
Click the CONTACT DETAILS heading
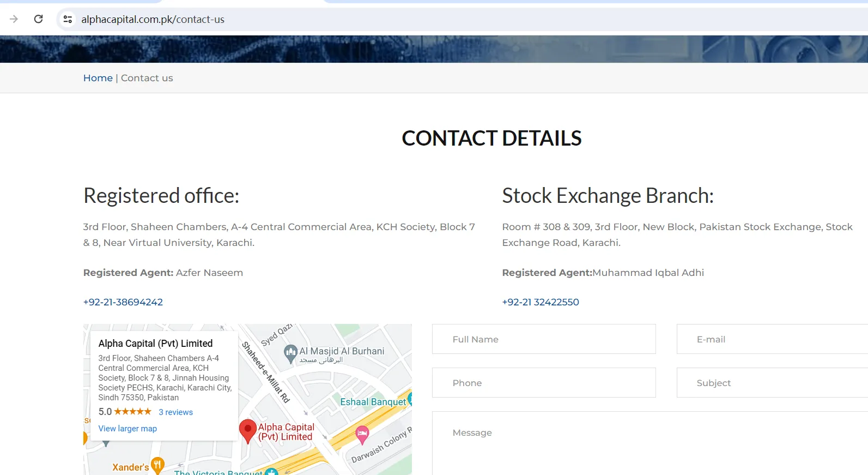(491, 139)
